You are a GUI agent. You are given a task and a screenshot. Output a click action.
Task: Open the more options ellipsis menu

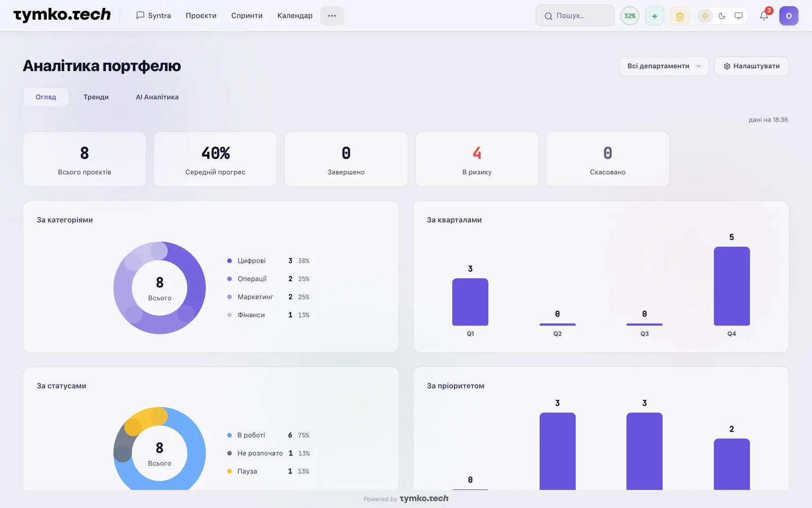click(x=332, y=16)
